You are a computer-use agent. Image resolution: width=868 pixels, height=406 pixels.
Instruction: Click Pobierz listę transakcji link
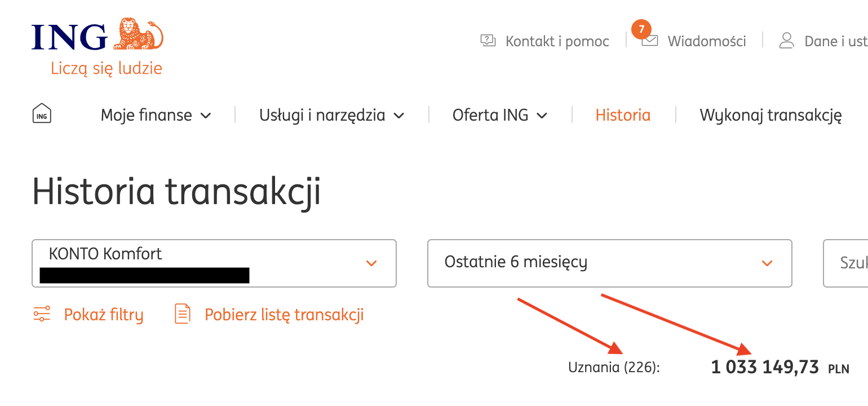pyautogui.click(x=284, y=314)
